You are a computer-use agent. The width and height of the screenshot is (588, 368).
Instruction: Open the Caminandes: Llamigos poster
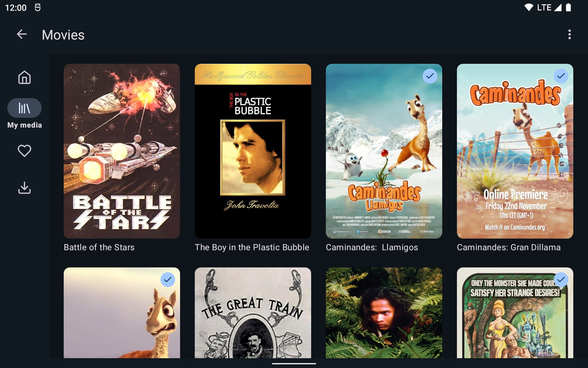pyautogui.click(x=384, y=151)
